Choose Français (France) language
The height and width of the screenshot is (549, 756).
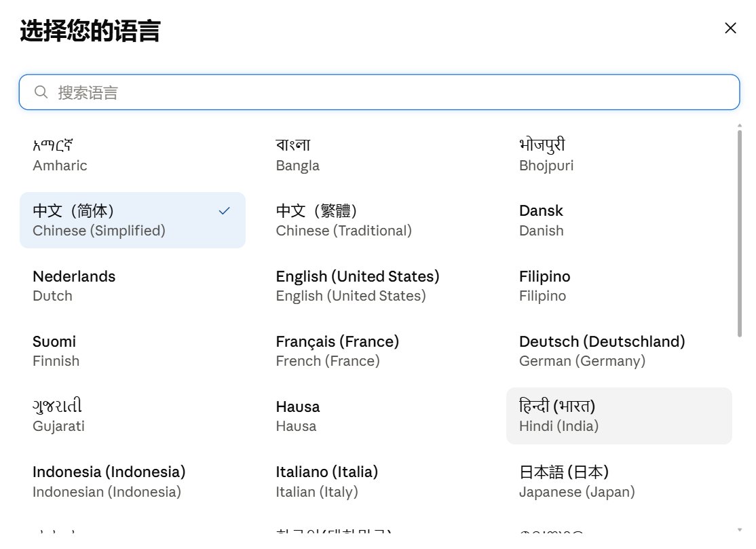pyautogui.click(x=375, y=351)
